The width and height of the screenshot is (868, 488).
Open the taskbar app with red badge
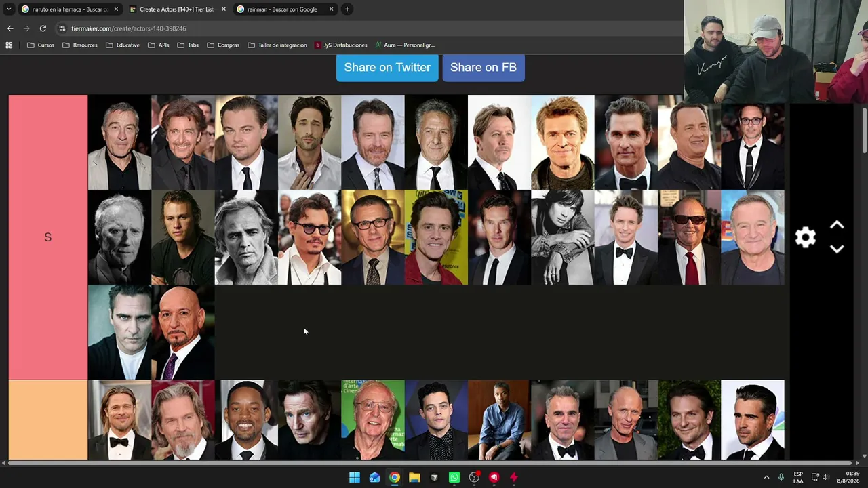475,477
